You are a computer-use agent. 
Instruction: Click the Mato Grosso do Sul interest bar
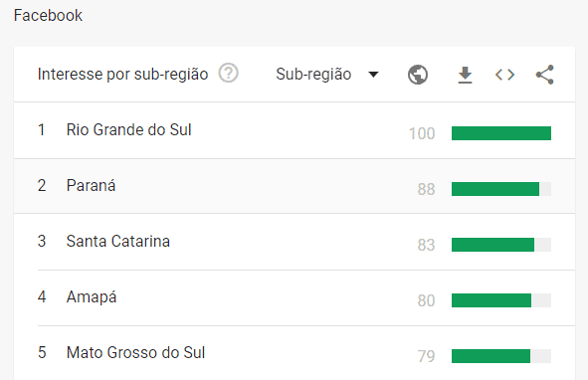490,356
